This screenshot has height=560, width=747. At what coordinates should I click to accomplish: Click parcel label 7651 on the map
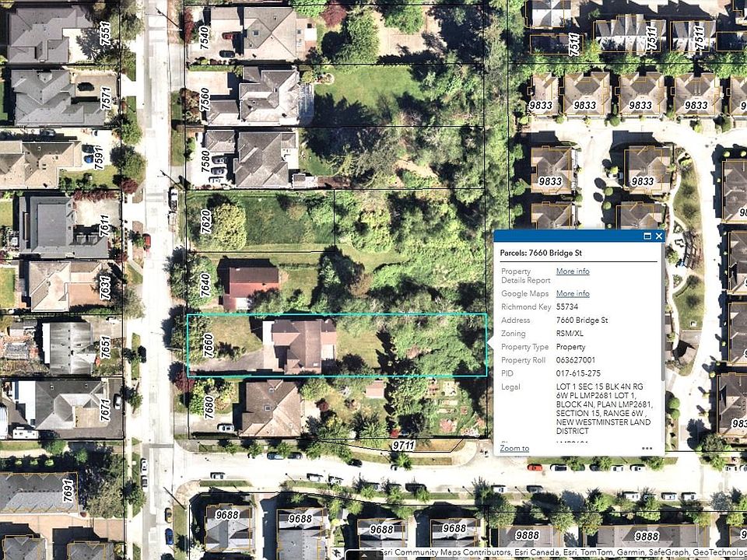pyautogui.click(x=105, y=348)
